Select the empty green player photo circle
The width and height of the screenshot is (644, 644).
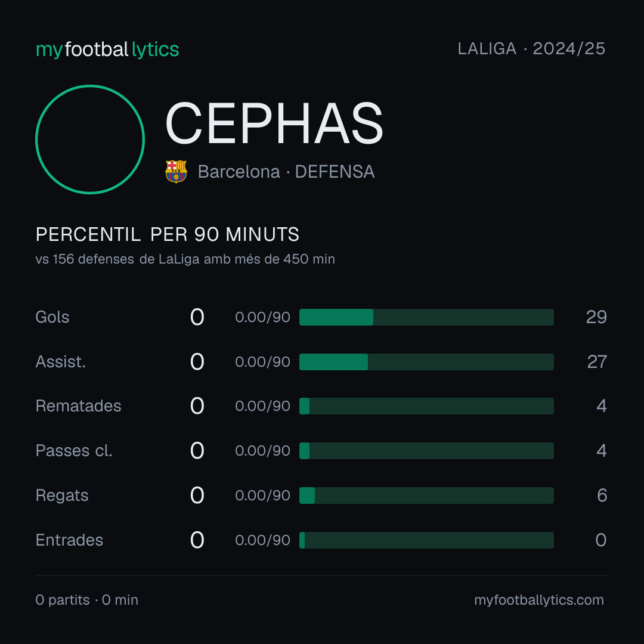coord(90,139)
